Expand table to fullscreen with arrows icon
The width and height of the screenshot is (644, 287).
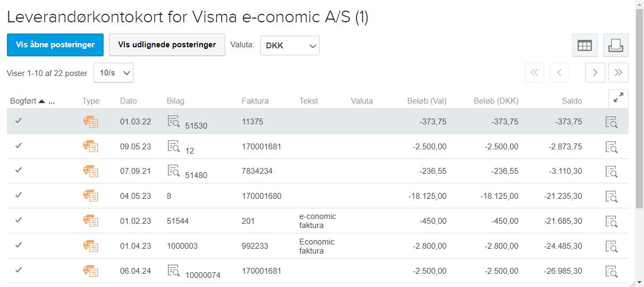click(x=618, y=99)
